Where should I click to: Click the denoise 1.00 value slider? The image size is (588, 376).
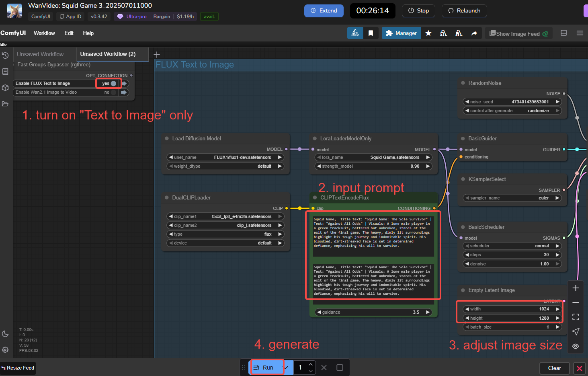point(512,264)
